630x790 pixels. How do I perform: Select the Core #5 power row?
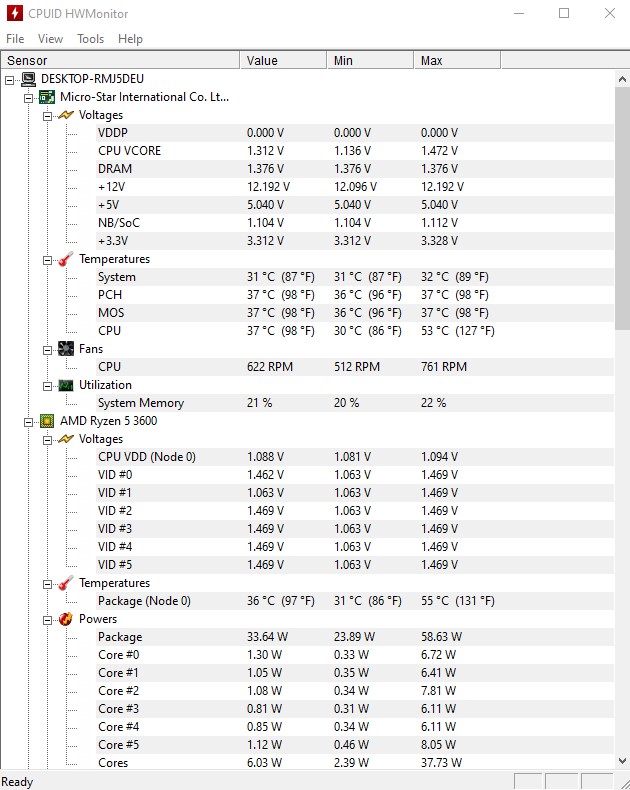[x=355, y=745]
